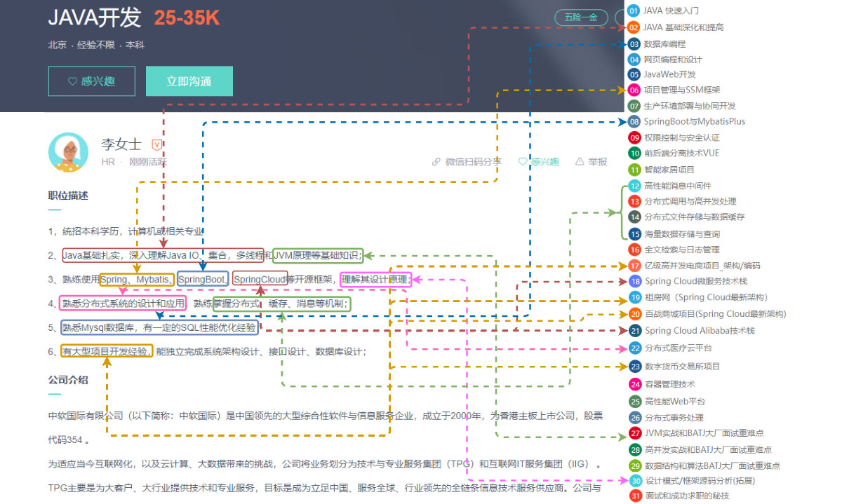
Task: Click the verified badge beside 李女士
Action: (x=156, y=144)
